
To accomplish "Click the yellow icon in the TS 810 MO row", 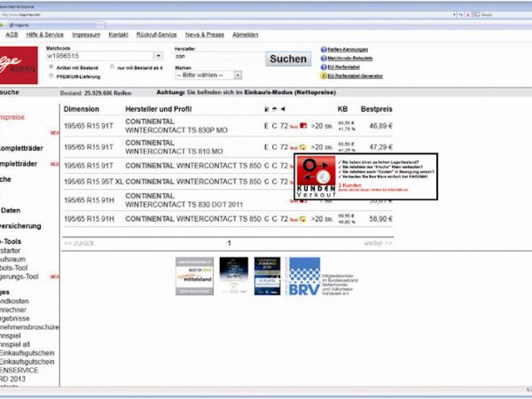I will click(302, 147).
